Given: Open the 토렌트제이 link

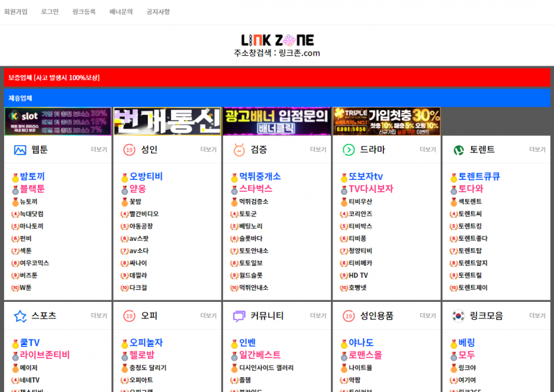Looking at the screenshot, I should 473,288.
